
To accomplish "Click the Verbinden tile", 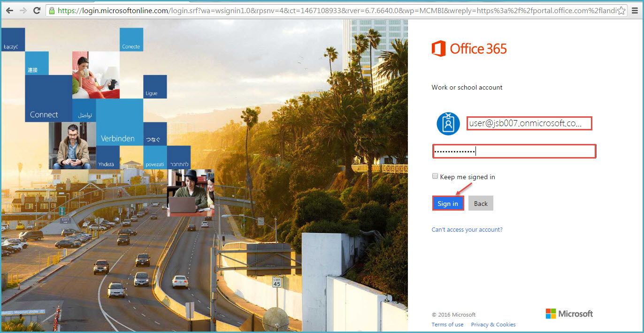I will point(120,122).
